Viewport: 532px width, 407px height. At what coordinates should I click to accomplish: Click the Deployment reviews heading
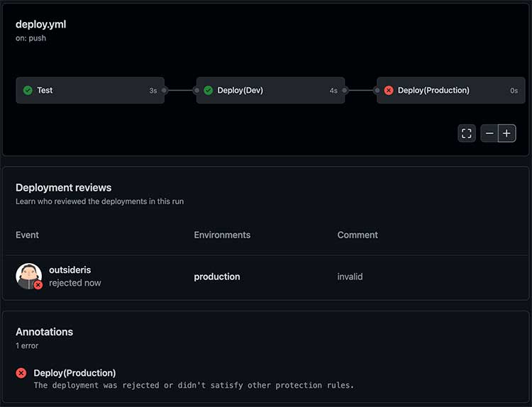[x=63, y=188]
